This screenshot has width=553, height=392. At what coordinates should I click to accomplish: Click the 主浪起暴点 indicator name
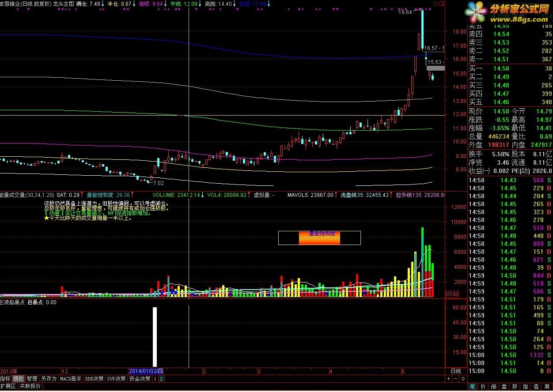(12, 302)
